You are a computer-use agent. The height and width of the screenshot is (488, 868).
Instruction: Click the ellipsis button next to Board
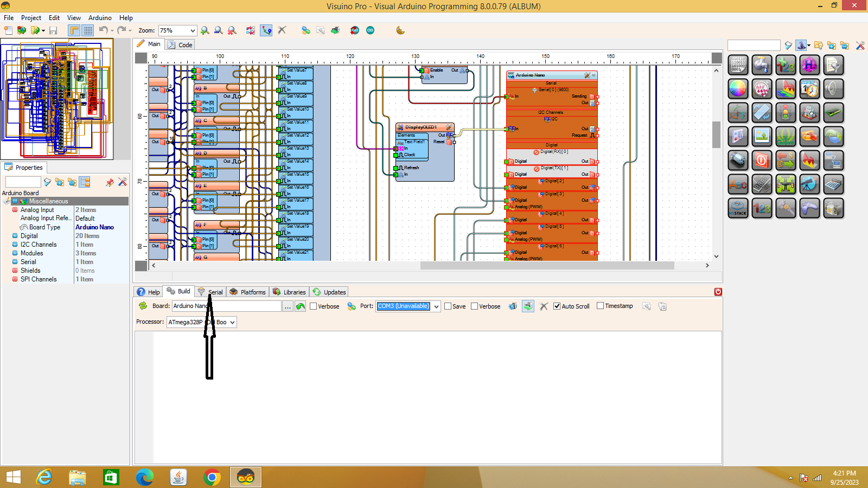click(x=288, y=306)
